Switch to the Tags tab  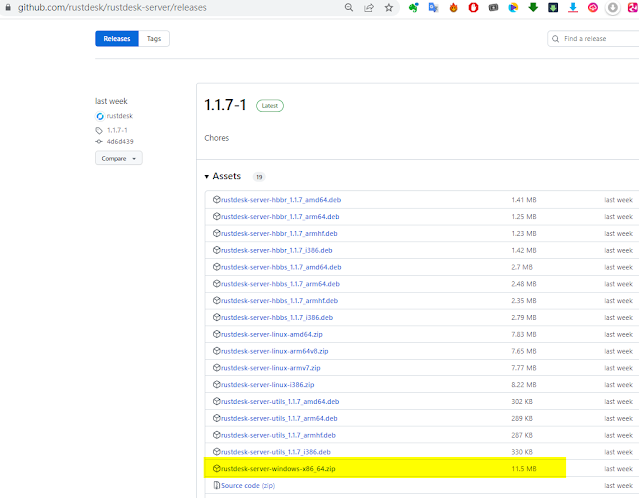point(154,39)
